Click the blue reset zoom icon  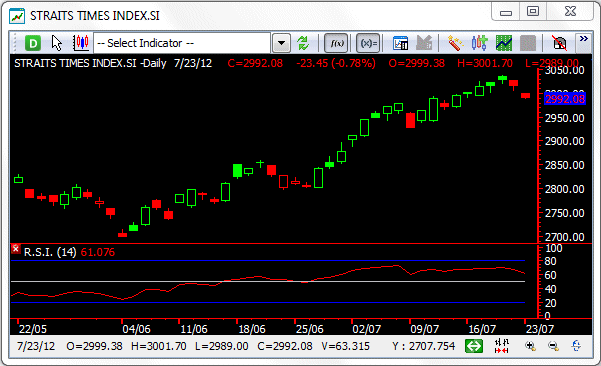click(576, 346)
